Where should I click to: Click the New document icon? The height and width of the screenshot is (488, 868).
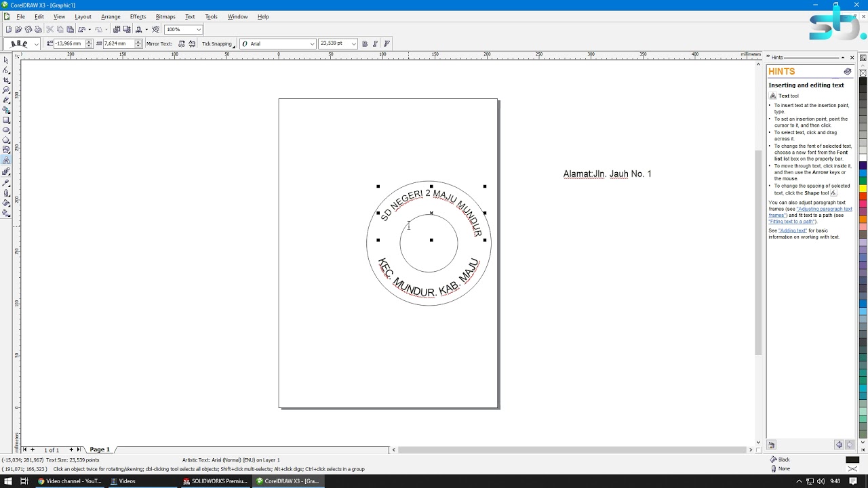[8, 29]
